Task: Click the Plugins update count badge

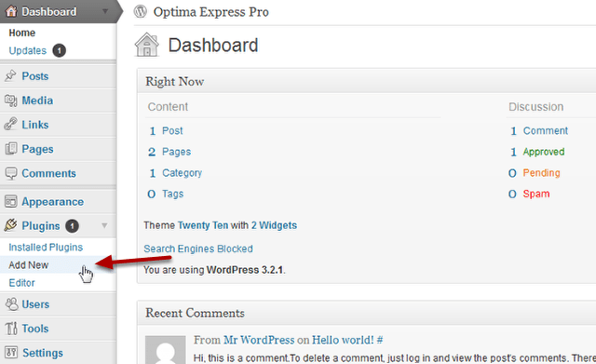Action: (x=72, y=225)
